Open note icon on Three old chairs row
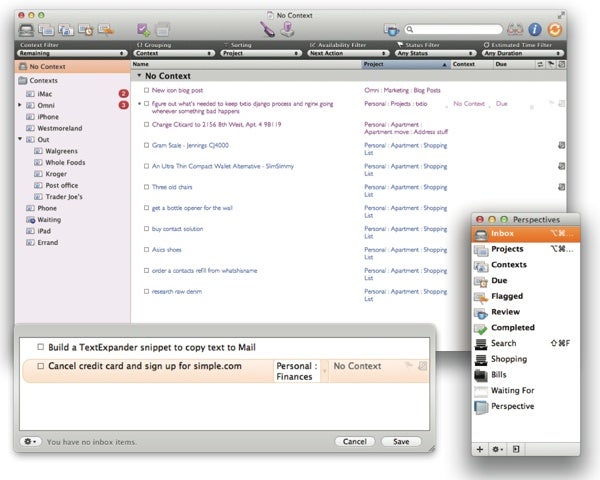600x480 pixels. [561, 187]
